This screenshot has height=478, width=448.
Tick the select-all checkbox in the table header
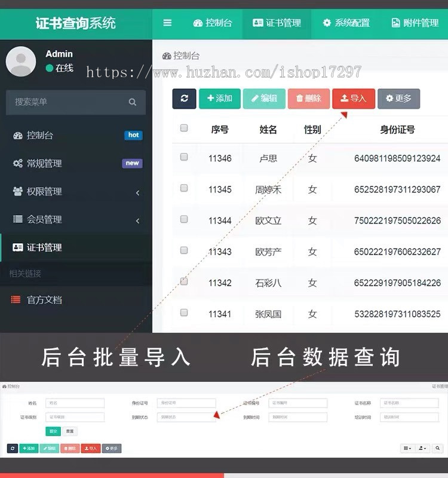pyautogui.click(x=184, y=128)
